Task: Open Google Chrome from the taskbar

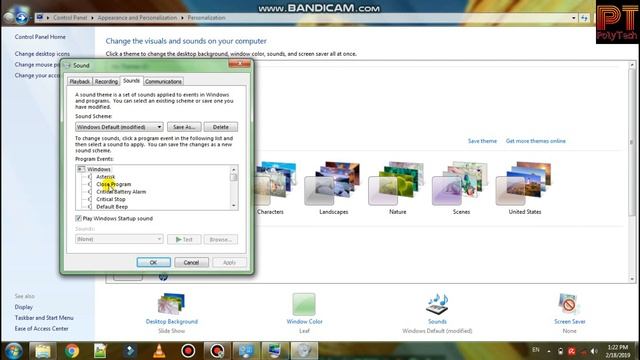Action: 72,351
